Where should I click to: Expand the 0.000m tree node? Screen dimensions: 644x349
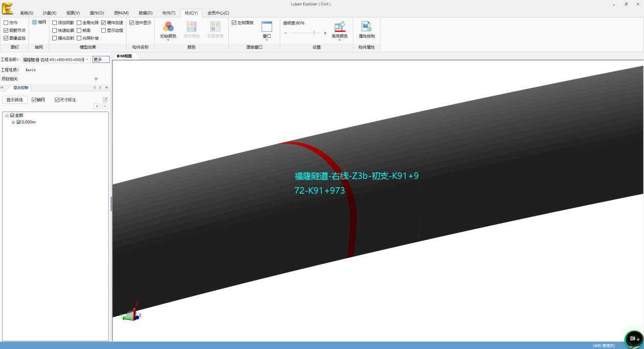click(x=13, y=122)
